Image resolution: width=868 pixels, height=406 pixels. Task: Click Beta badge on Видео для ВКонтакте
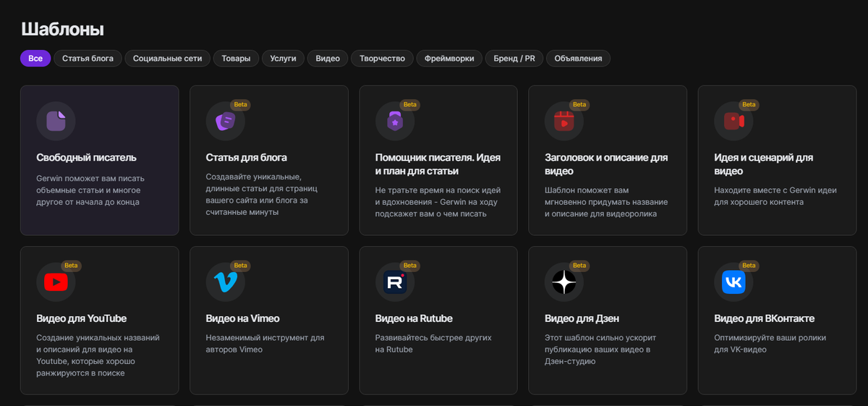(749, 266)
